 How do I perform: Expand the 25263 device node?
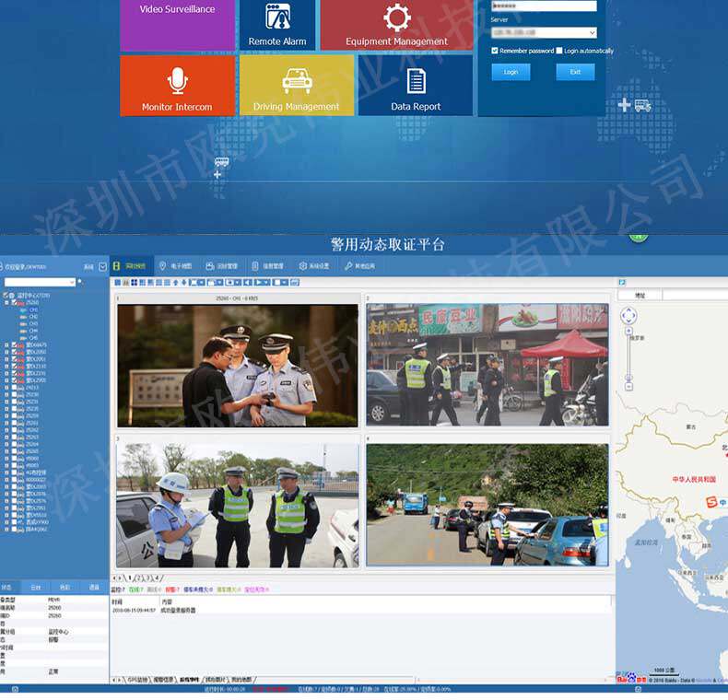click(6, 437)
